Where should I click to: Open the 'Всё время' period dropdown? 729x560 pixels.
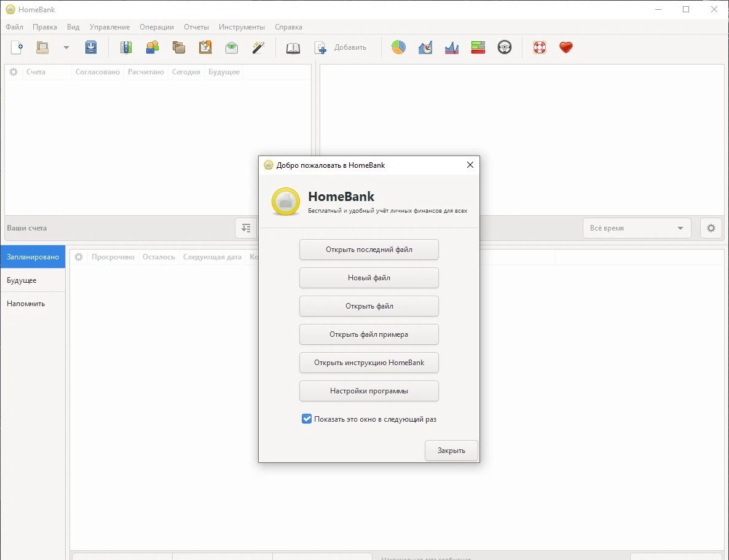point(636,228)
